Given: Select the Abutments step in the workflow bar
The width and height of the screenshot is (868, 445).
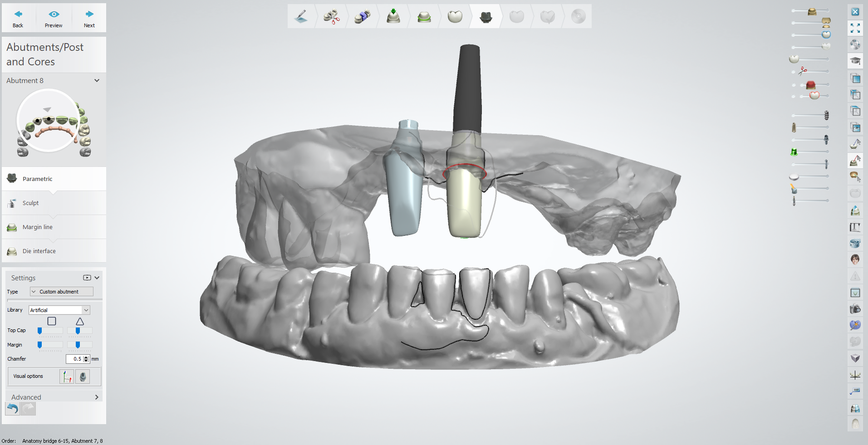Looking at the screenshot, I should point(485,16).
